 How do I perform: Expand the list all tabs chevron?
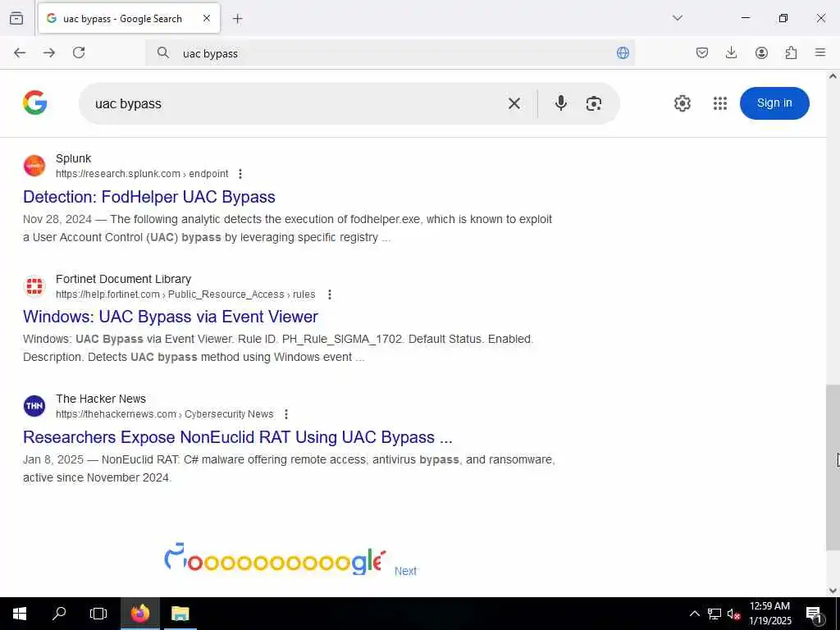[677, 18]
